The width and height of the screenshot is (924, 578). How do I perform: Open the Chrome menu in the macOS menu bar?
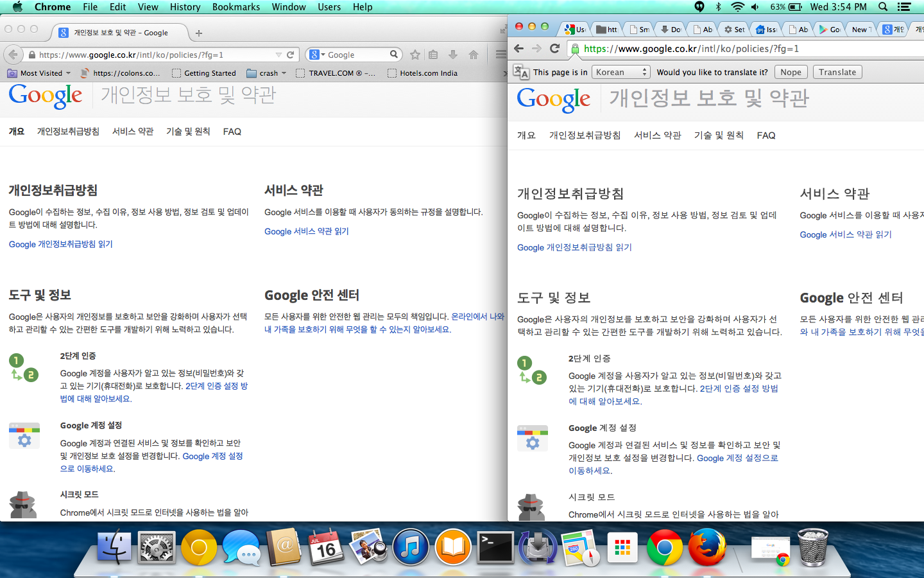pos(53,7)
